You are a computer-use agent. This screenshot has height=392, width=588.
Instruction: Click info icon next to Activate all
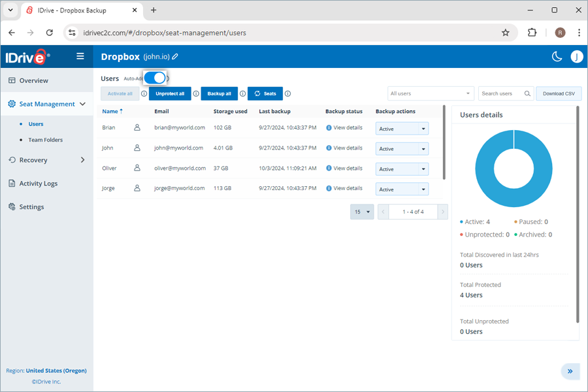tap(144, 94)
